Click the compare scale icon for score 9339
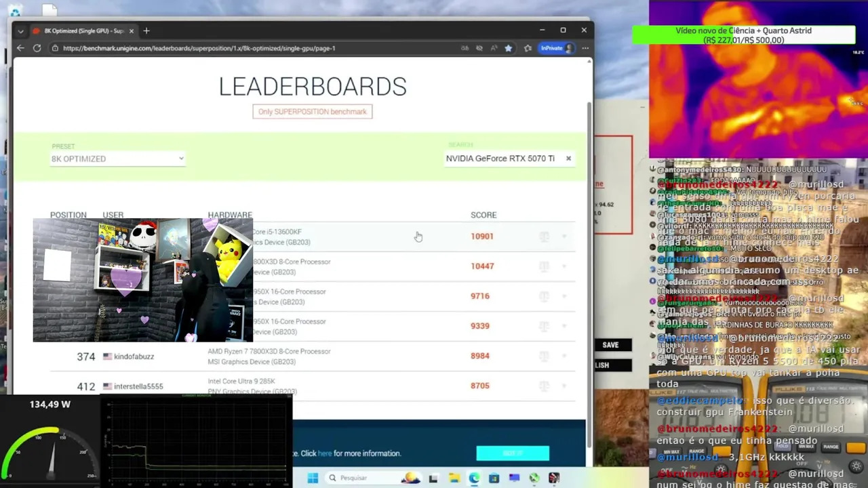This screenshot has width=868, height=488. 544,326
